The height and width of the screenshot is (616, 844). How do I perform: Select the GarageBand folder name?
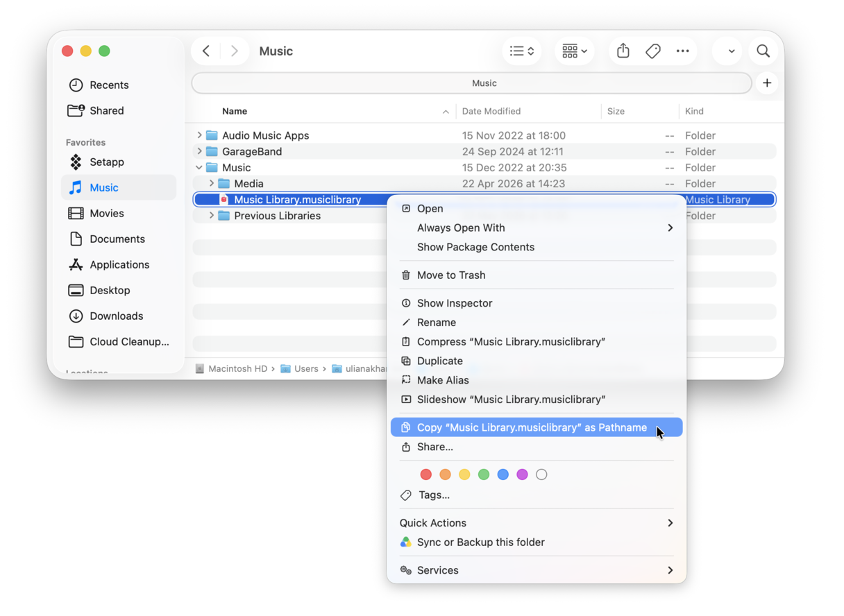[x=252, y=151]
